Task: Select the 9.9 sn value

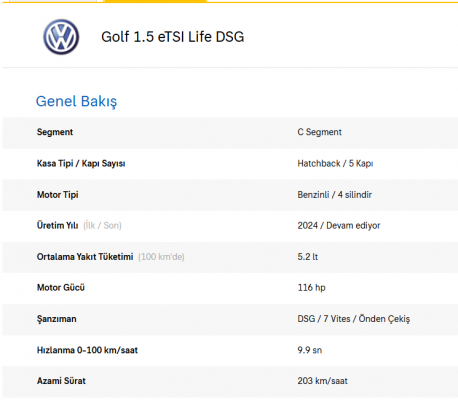Action: tap(310, 350)
